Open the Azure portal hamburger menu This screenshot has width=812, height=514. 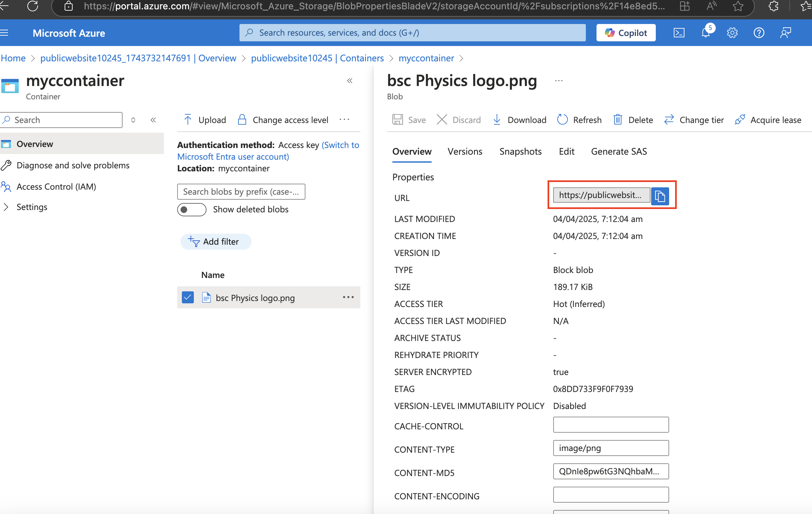pyautogui.click(x=4, y=33)
